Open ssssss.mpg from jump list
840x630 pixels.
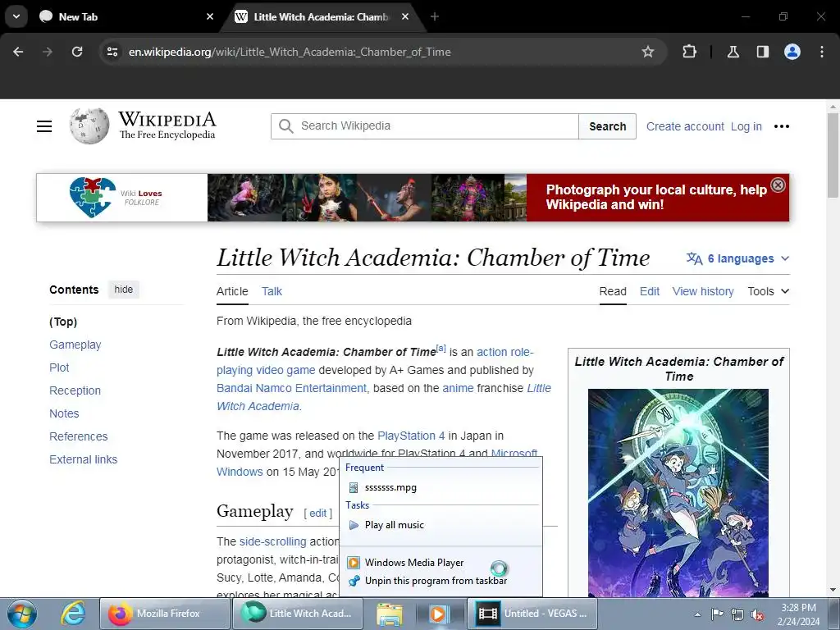point(441,487)
